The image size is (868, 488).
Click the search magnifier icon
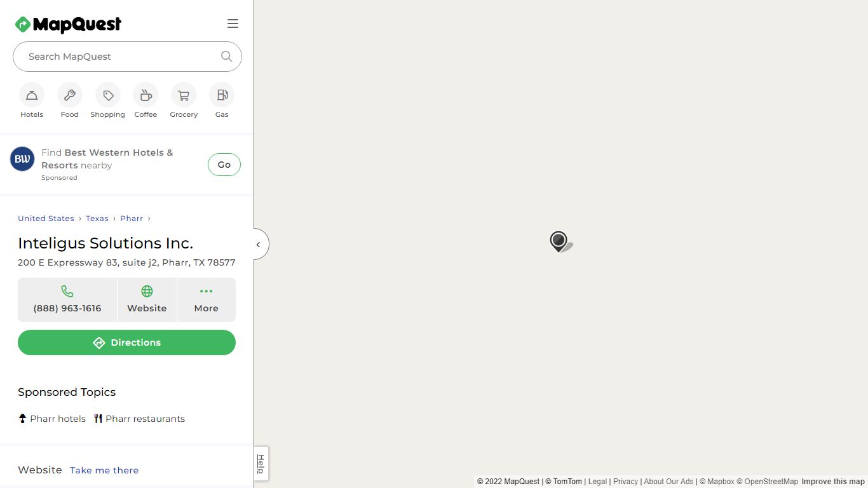[x=226, y=56]
